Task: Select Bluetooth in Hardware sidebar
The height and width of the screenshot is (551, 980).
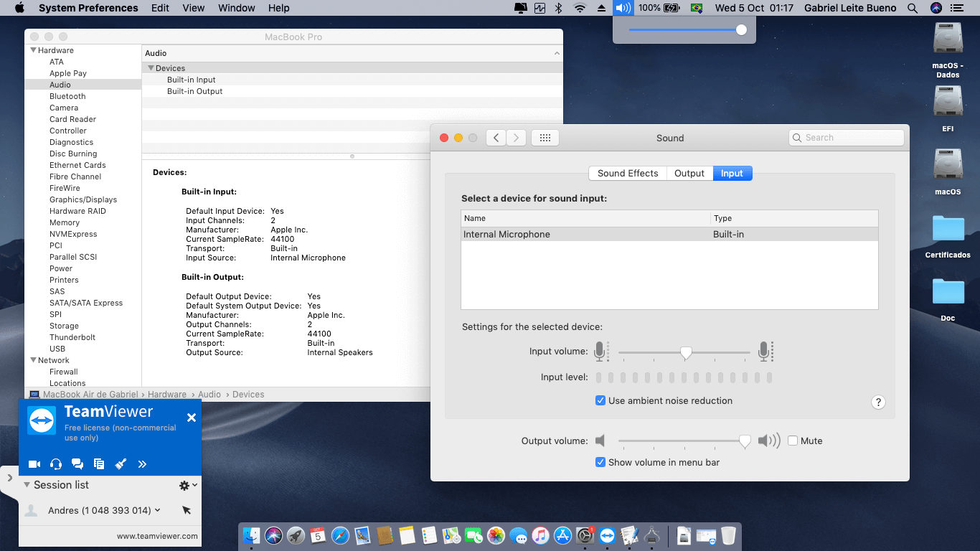Action: coord(67,96)
